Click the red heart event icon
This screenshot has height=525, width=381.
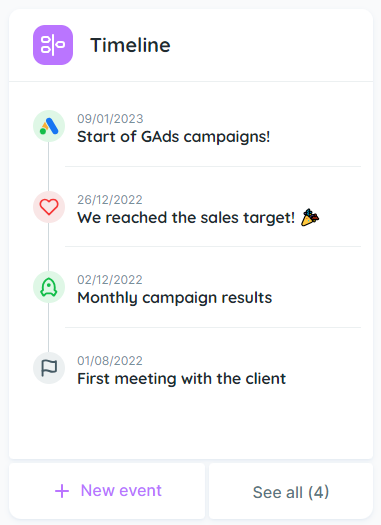[49, 207]
